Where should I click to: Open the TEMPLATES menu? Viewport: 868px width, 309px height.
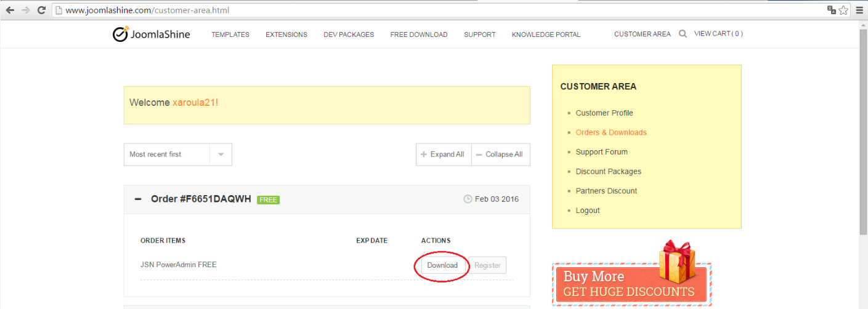coord(230,35)
